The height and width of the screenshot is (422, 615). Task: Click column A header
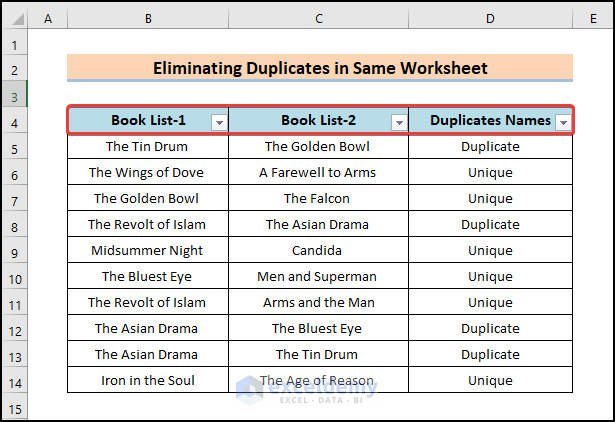click(48, 19)
